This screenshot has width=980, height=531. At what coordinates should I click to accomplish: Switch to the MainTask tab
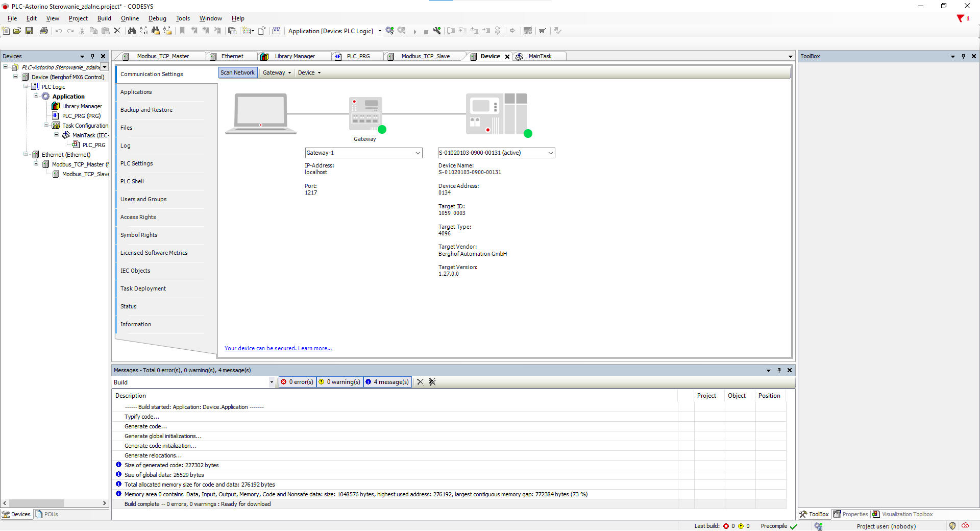(540, 56)
